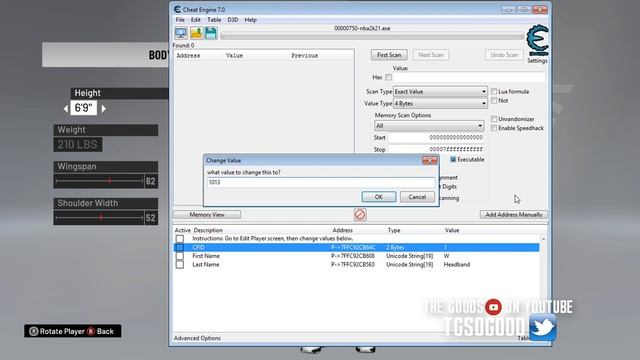Click the YouTube play logo icon

[x=493, y=307]
